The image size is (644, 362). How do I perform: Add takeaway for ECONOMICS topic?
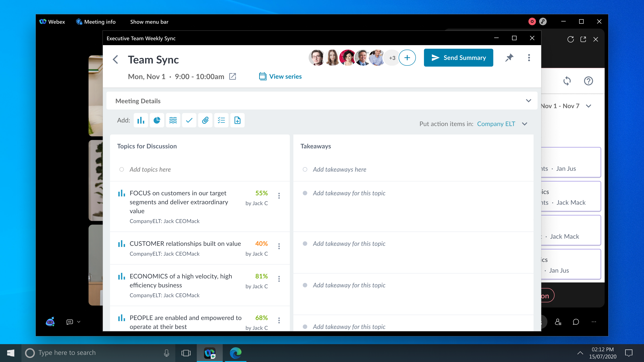pyautogui.click(x=349, y=285)
